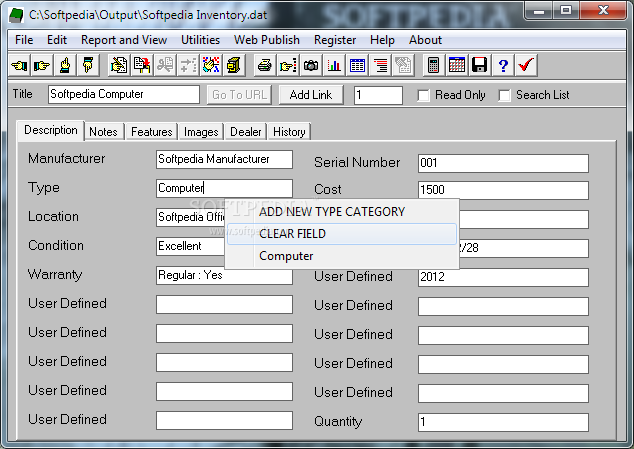
Task: Click the blue question mark help icon
Action: click(503, 65)
